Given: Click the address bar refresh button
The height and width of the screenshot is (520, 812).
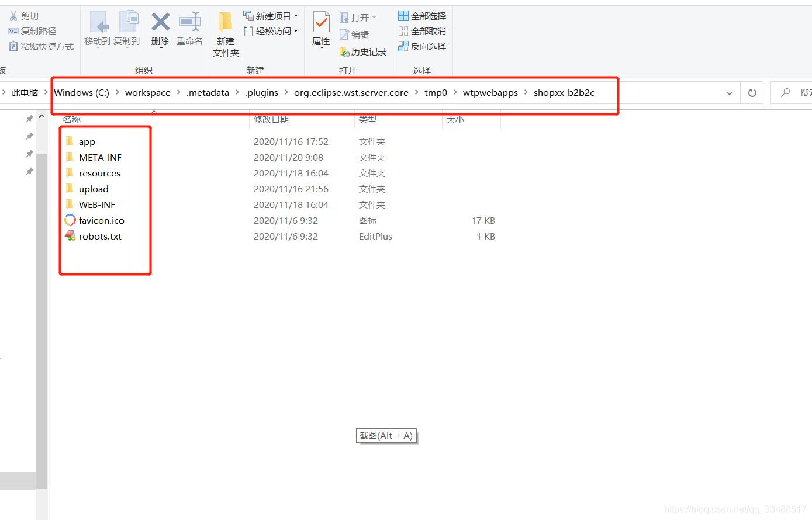Looking at the screenshot, I should tap(752, 93).
